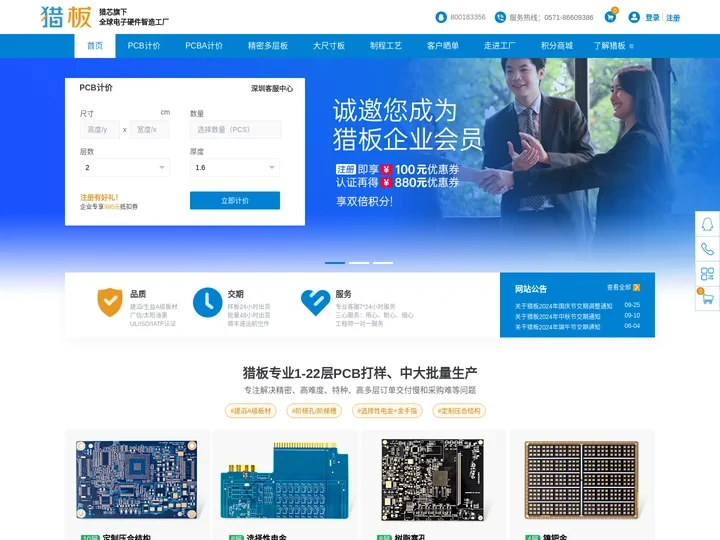Click phone icon in right sidebar
This screenshot has width=720, height=540.
(x=707, y=249)
